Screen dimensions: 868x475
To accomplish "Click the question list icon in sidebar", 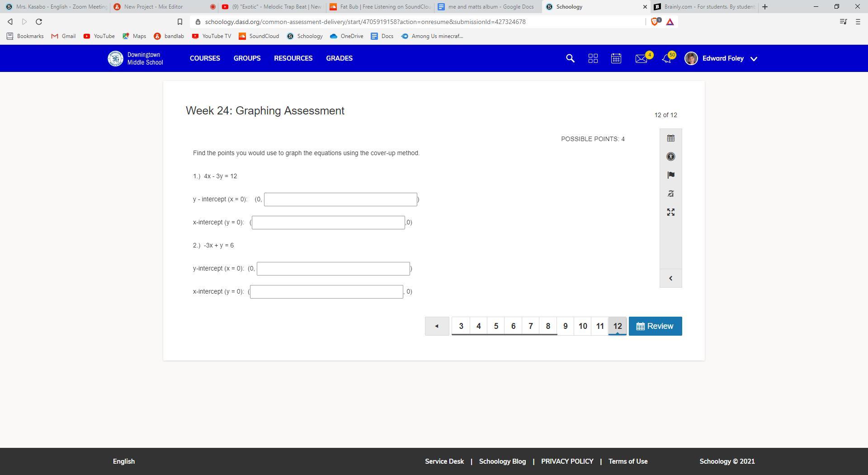I will click(x=670, y=138).
